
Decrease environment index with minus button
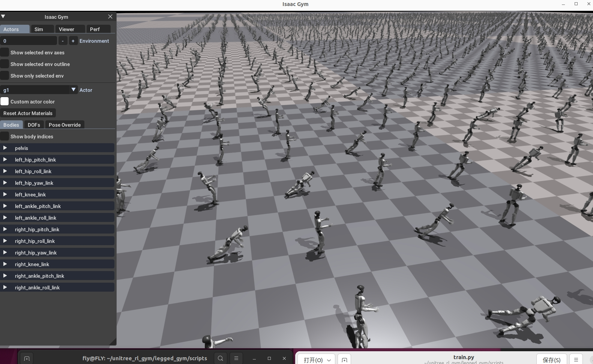pyautogui.click(x=63, y=41)
